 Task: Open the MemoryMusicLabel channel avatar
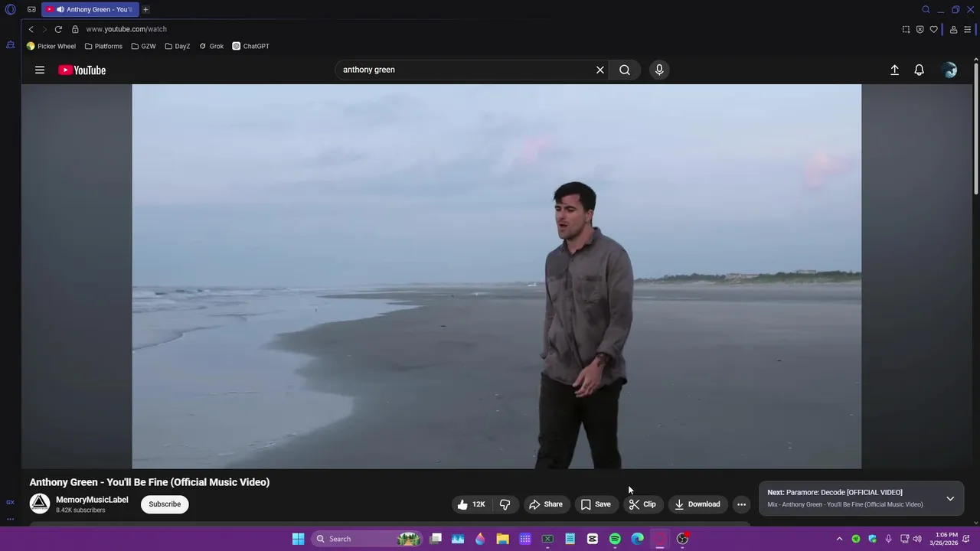40,504
